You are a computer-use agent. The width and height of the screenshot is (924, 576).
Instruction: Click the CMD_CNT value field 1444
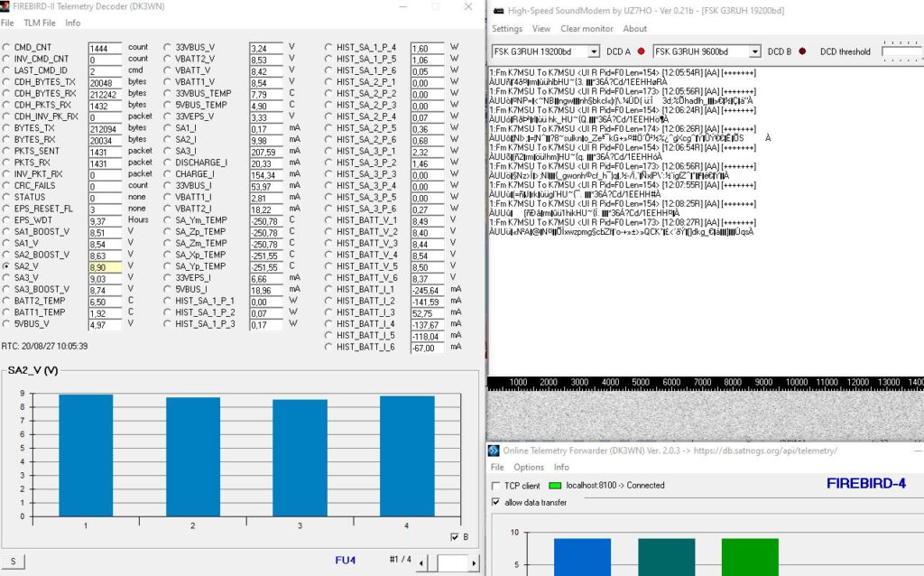[x=105, y=49]
